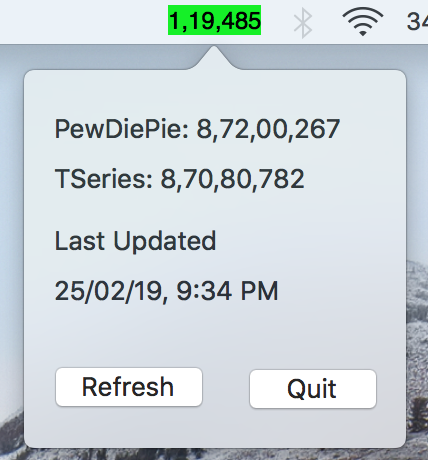Click the 8,72,00,267 subscriber count
The image size is (428, 460).
(x=268, y=129)
